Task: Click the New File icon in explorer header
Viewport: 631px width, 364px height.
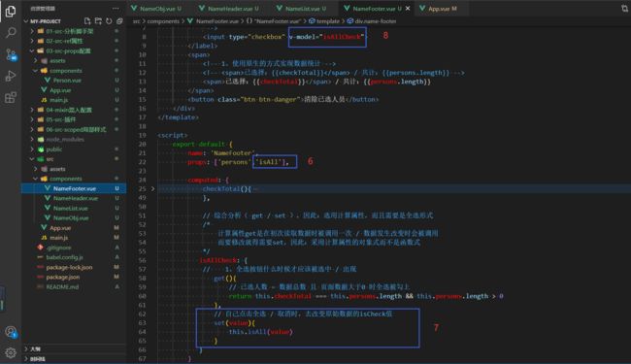Action: click(x=87, y=21)
